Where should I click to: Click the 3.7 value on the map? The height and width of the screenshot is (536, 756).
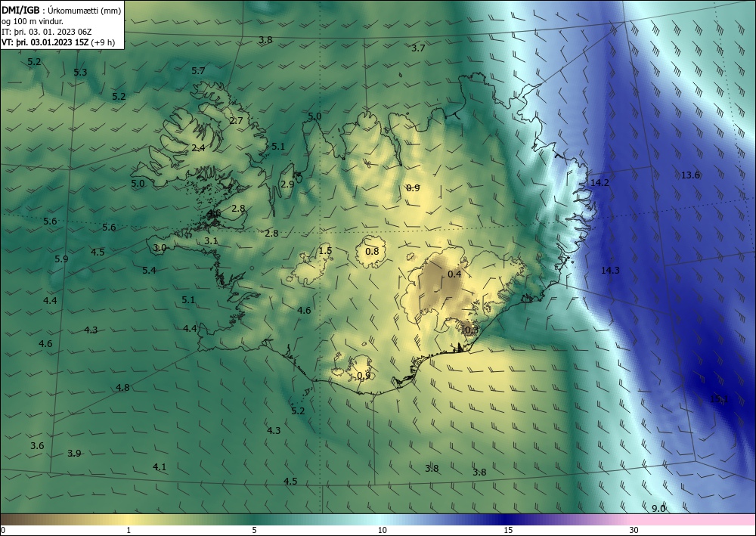(418, 48)
